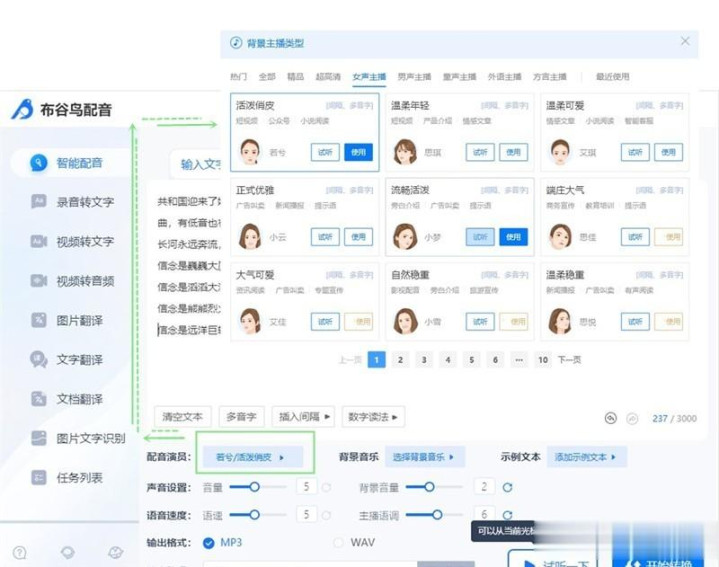Click 试听 on the 温柔稳重 card

[x=635, y=321]
